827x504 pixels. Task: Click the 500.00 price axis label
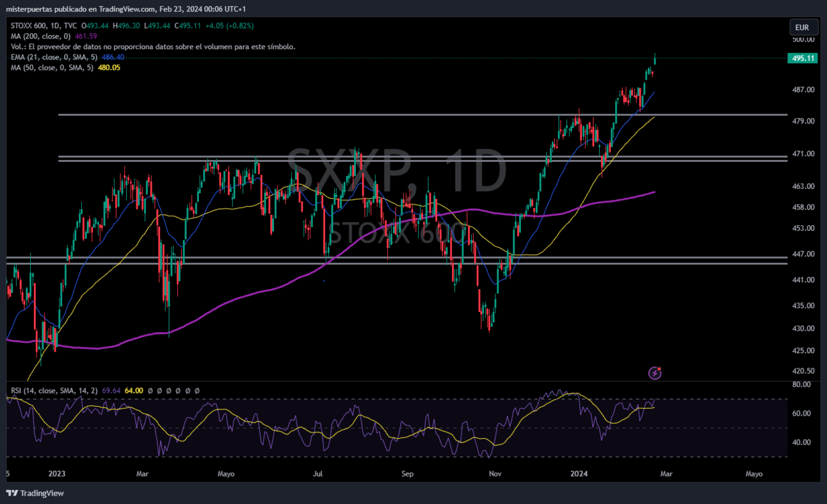(803, 39)
